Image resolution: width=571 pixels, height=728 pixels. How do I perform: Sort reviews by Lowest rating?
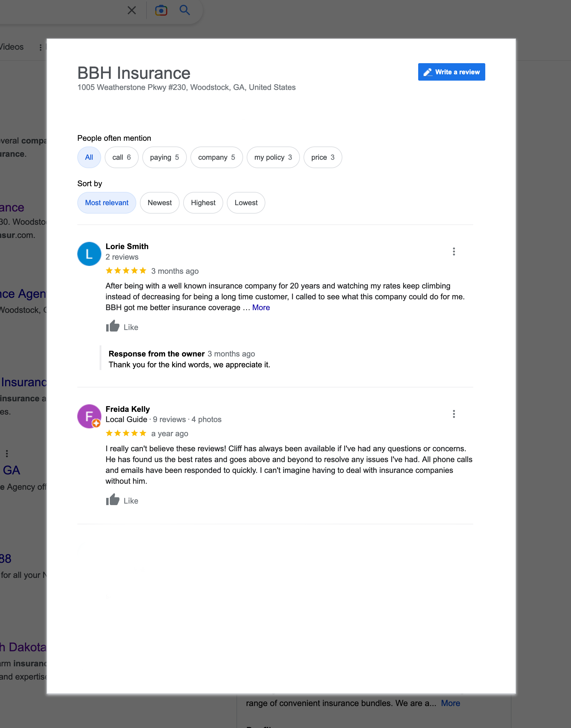coord(246,202)
